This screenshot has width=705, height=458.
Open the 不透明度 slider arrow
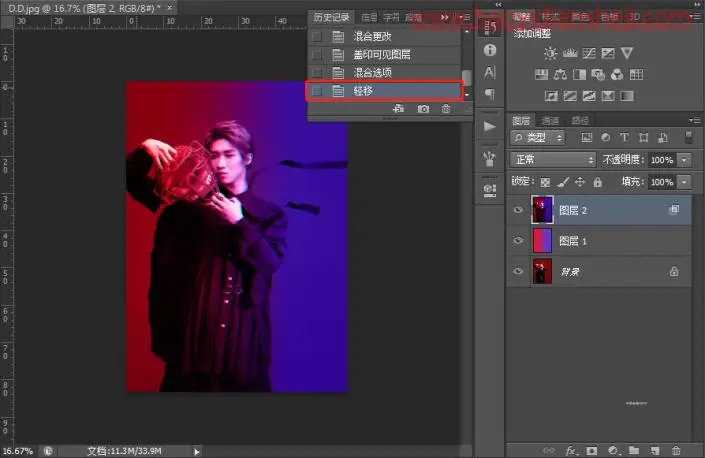pyautogui.click(x=684, y=160)
